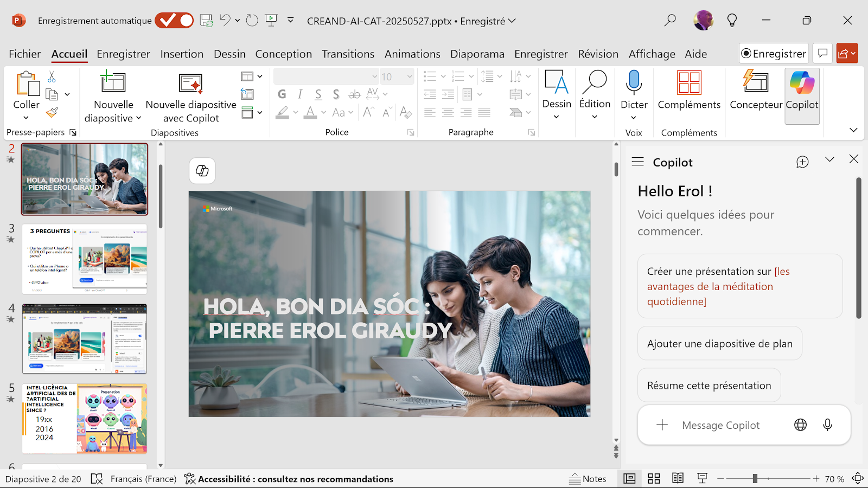Click the clear all formatting icon

tap(405, 112)
